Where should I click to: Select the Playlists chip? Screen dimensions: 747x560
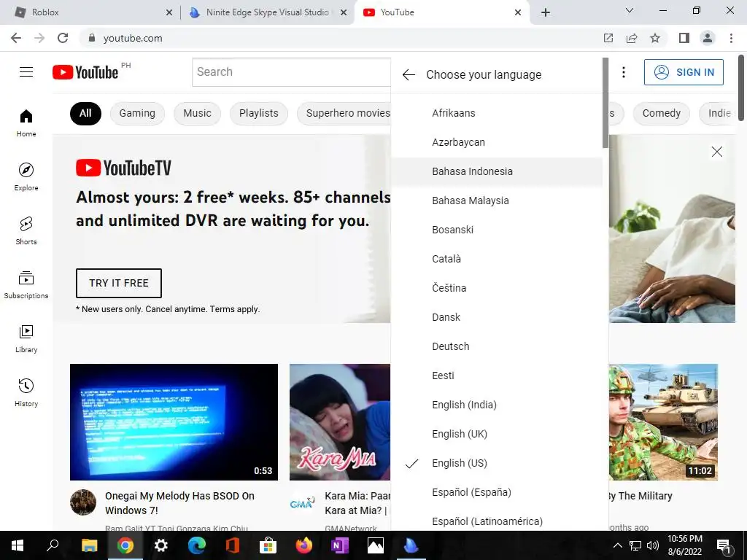click(259, 113)
